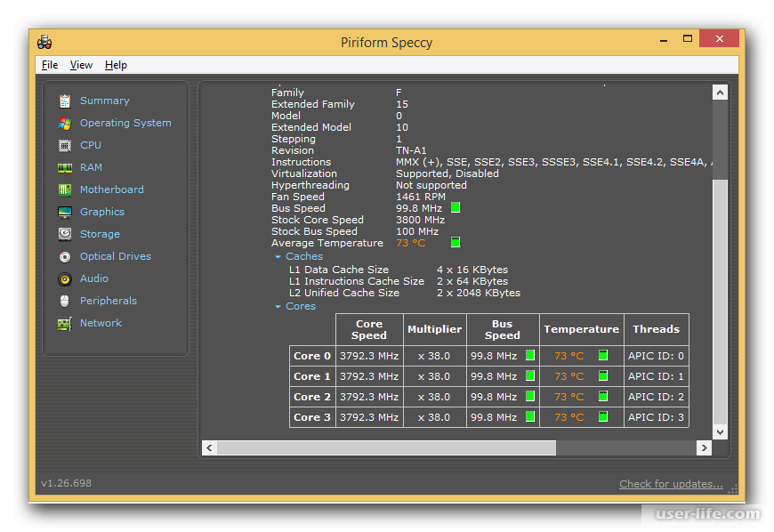Click the Storage hard drive icon
This screenshot has height=532, width=774.
65,234
